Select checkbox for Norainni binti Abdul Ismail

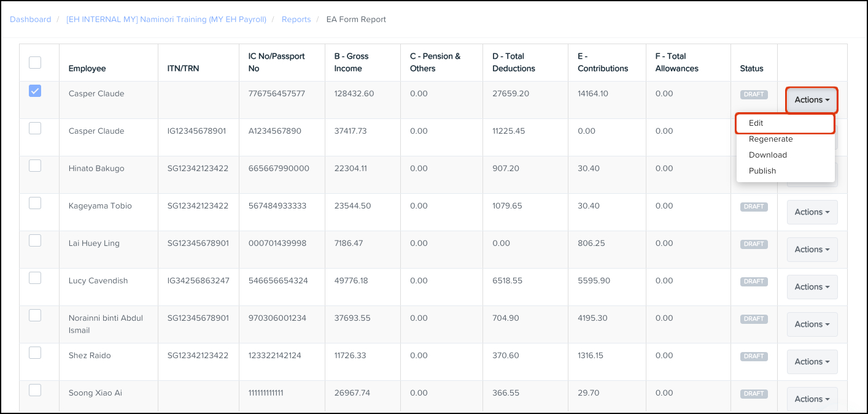pyautogui.click(x=35, y=315)
